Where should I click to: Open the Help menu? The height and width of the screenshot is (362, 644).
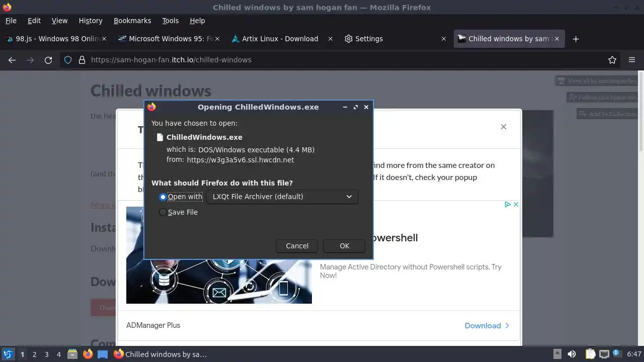pos(197,21)
